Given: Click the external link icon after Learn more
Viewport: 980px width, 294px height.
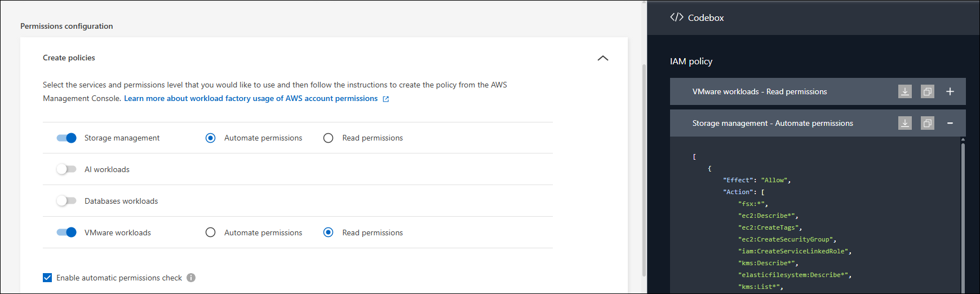Looking at the screenshot, I should click(x=386, y=99).
